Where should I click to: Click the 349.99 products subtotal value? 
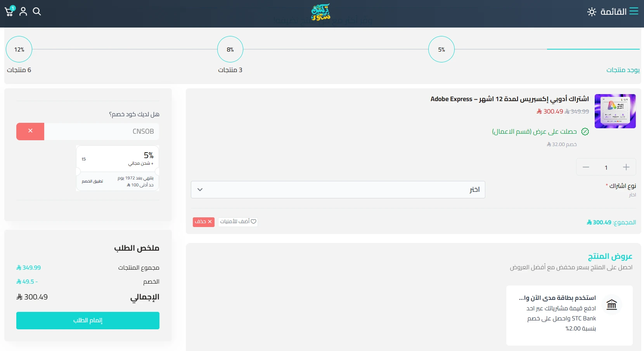coord(29,268)
